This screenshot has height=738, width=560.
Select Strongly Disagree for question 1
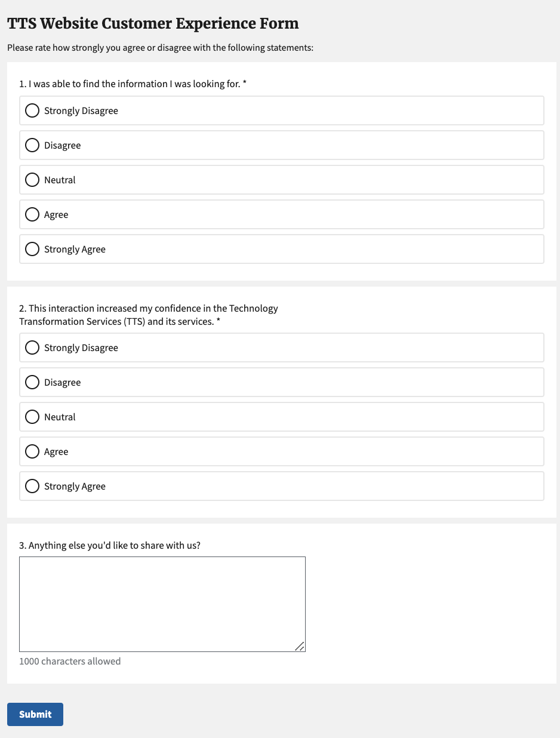(x=32, y=111)
